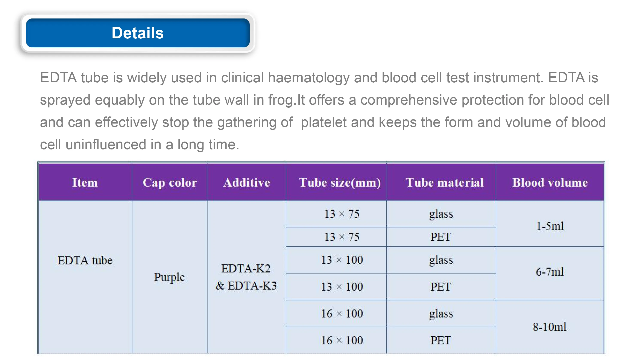
Task: Select the Item column header
Action: (85, 182)
